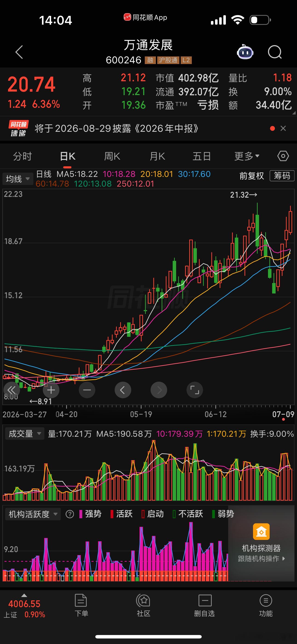Move chart right with next arrow
This screenshot has width=297, height=644.
click(159, 390)
